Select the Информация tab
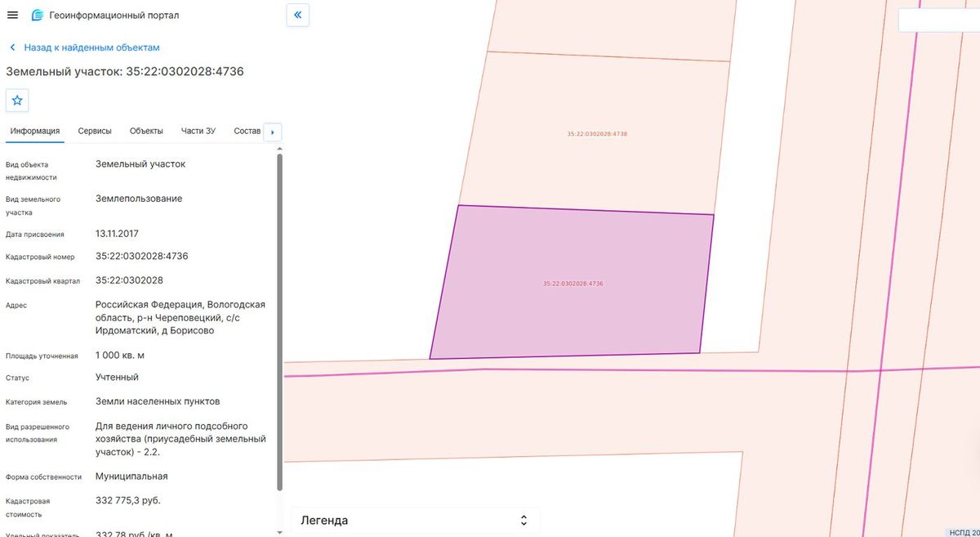Screen dimensions: 980x537 [35, 131]
